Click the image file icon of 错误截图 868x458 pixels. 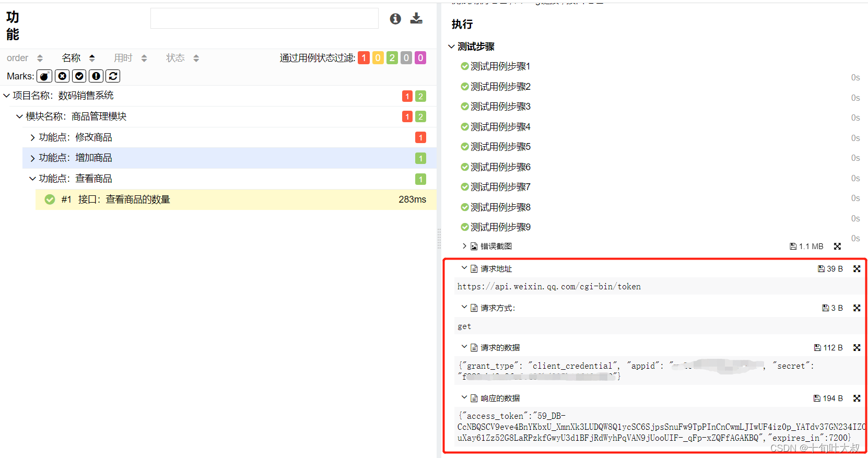click(474, 246)
